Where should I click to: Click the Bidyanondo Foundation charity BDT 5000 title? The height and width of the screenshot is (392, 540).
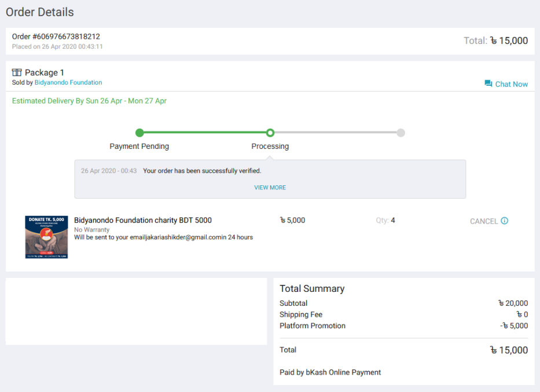tap(143, 220)
